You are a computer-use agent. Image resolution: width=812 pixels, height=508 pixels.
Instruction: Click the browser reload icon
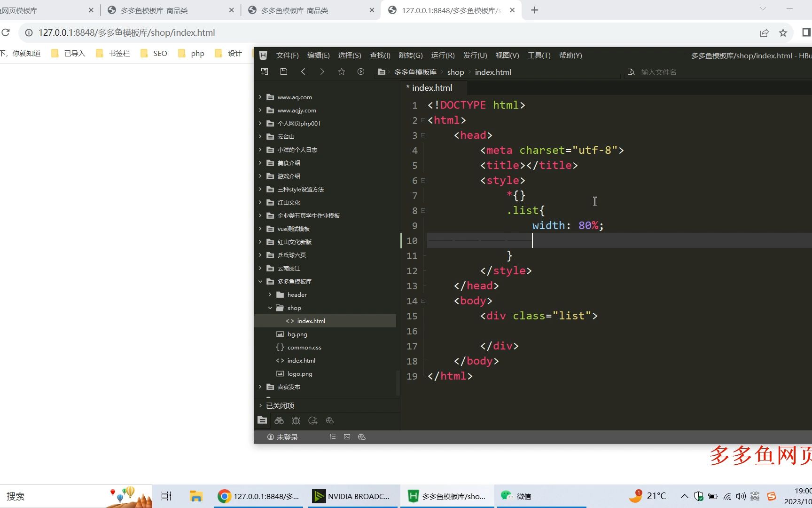point(6,32)
